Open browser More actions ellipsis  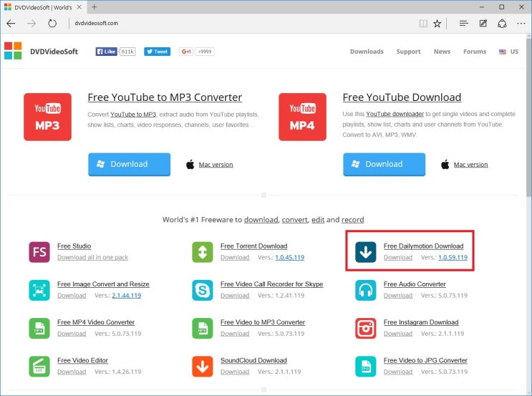(x=521, y=24)
